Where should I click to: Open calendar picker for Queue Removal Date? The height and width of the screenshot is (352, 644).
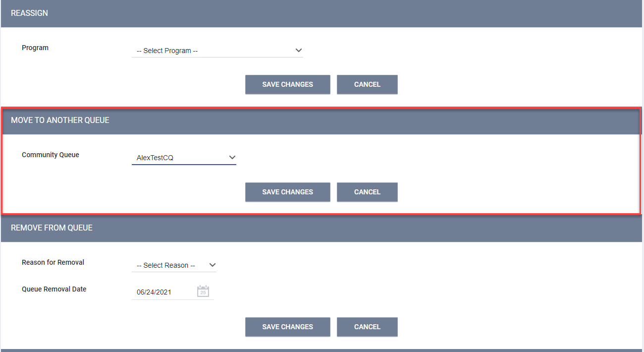pos(203,292)
